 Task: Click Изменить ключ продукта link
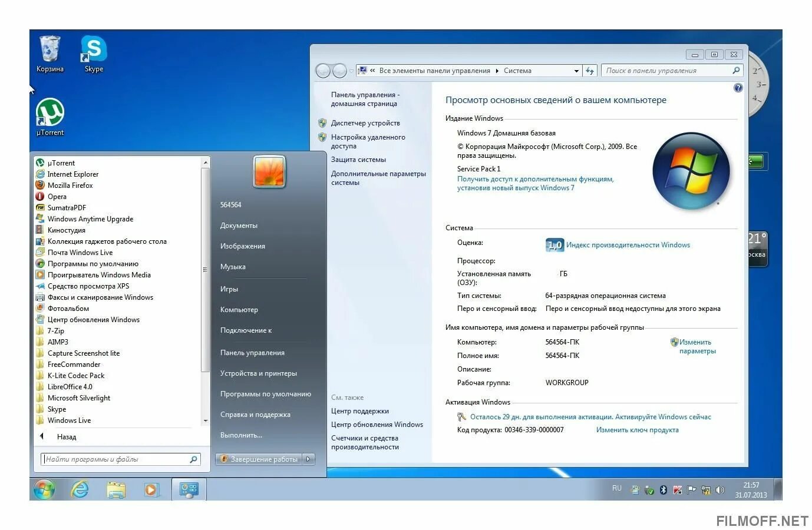(x=637, y=430)
